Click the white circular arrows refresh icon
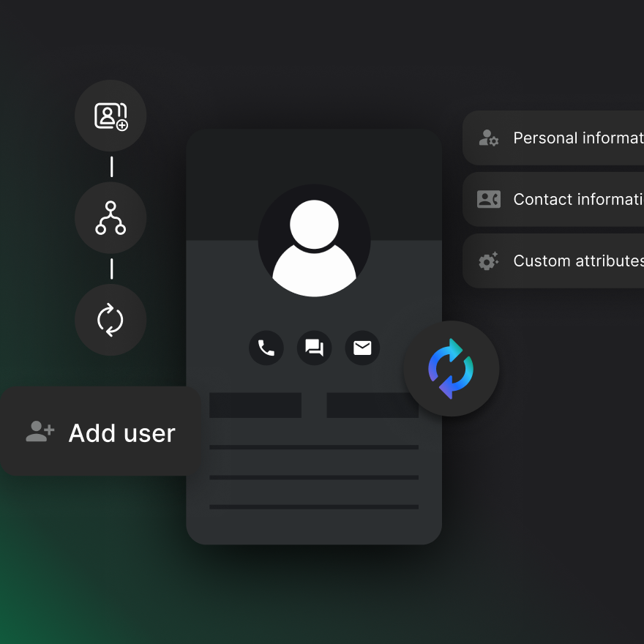The width and height of the screenshot is (644, 644). pos(111,320)
